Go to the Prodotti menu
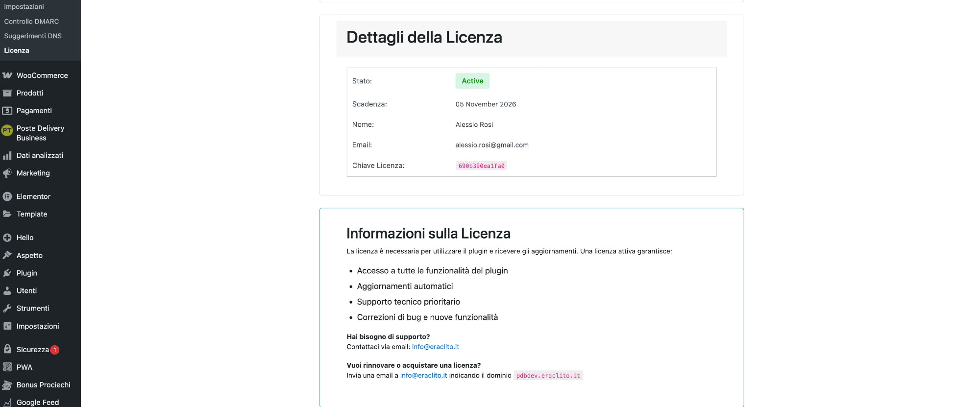980x407 pixels. click(30, 93)
